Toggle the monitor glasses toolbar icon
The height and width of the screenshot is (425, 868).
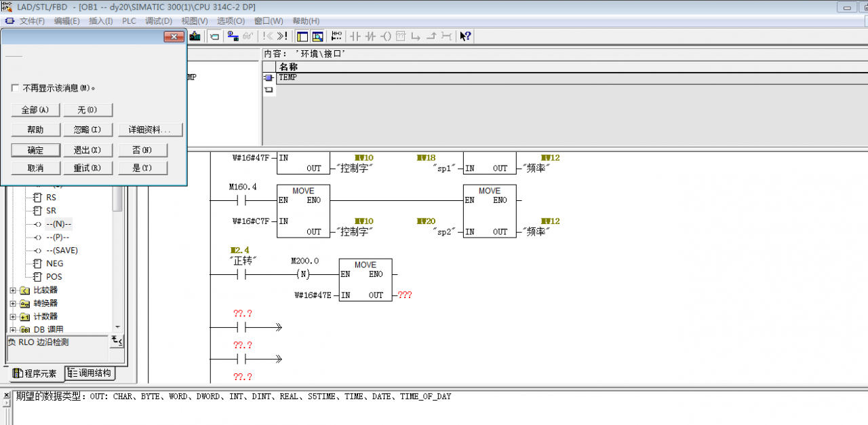point(249,36)
